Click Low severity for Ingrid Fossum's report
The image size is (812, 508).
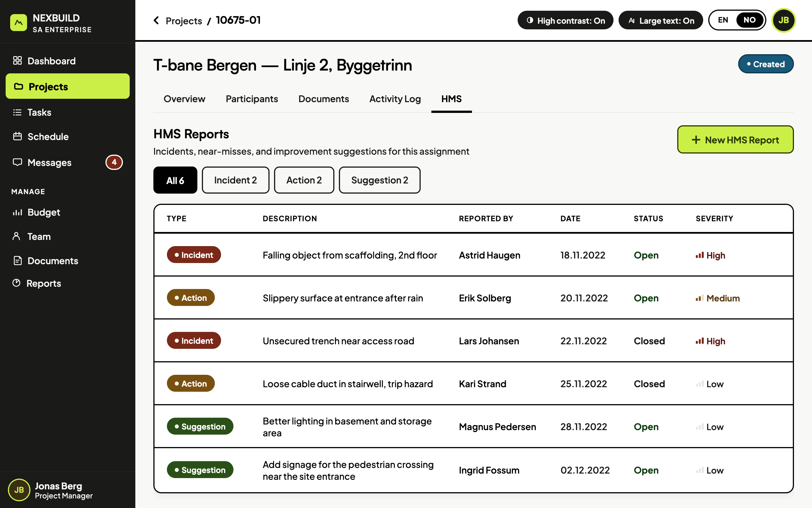[710, 470]
